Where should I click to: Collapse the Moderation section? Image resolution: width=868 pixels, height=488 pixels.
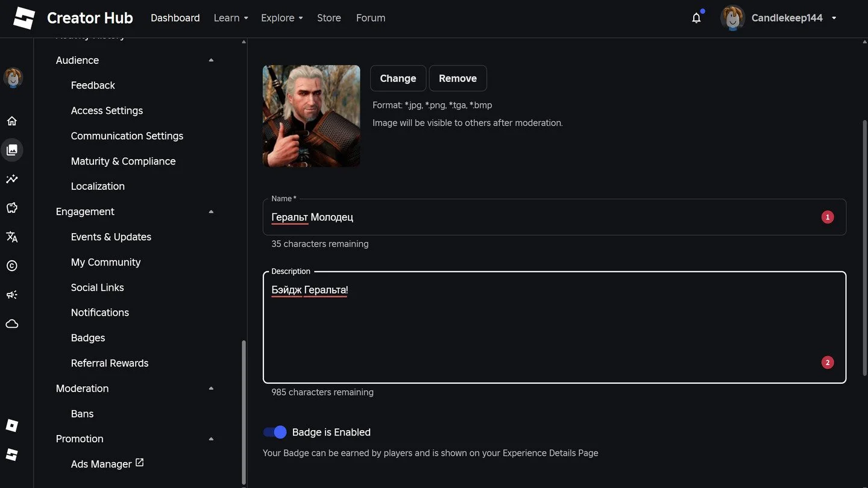click(x=211, y=389)
